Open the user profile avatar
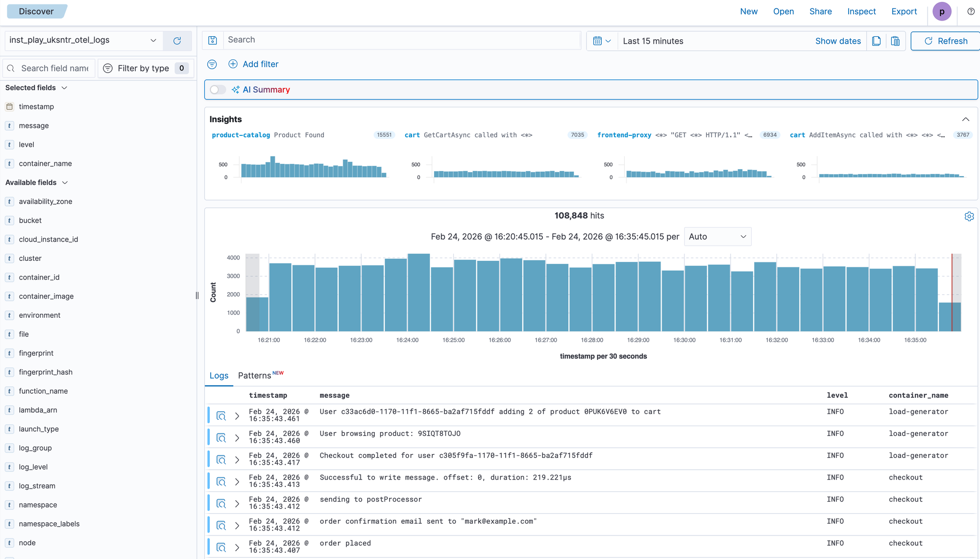This screenshot has width=980, height=559. pyautogui.click(x=942, y=11)
